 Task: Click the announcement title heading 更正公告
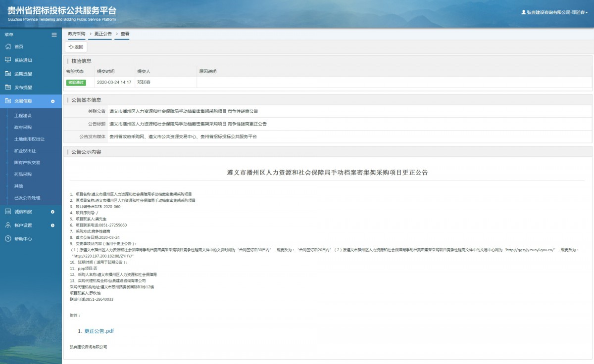(x=327, y=173)
